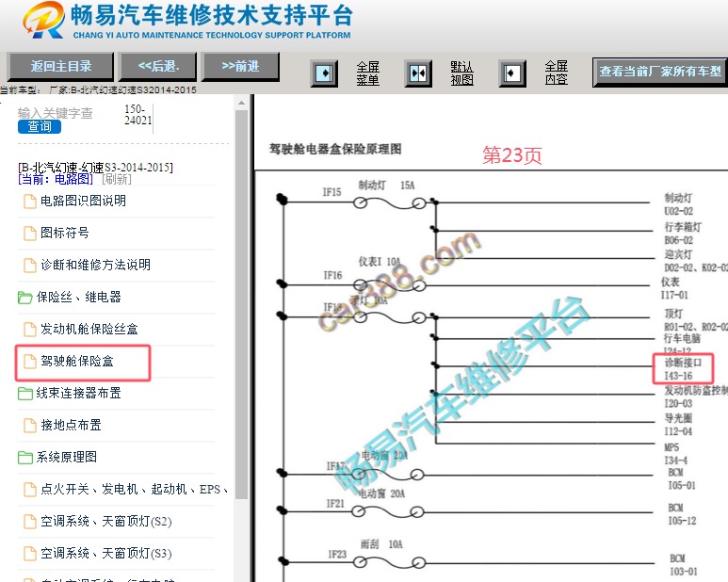Image resolution: width=728 pixels, height=582 pixels.
Task: Click the vehicle code 150-24021 text
Action: pos(138,115)
